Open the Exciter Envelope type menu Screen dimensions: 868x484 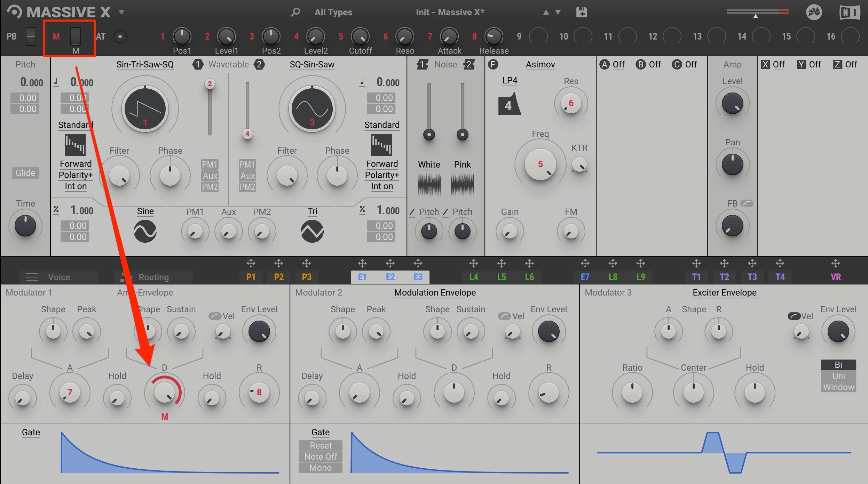click(x=724, y=293)
